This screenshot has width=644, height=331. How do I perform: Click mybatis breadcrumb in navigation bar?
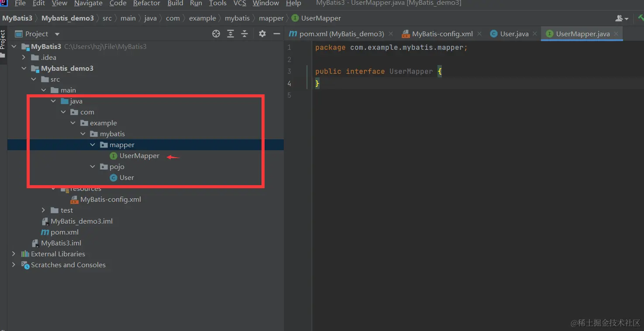[x=237, y=18]
